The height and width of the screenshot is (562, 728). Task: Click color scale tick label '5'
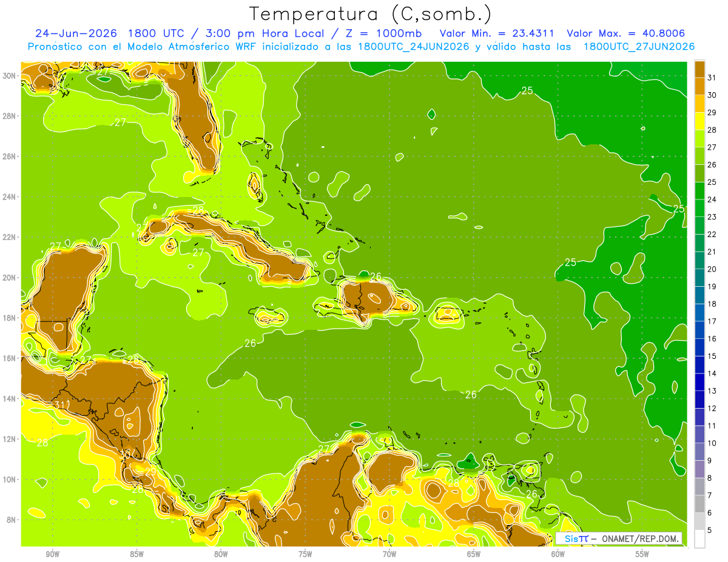point(710,530)
